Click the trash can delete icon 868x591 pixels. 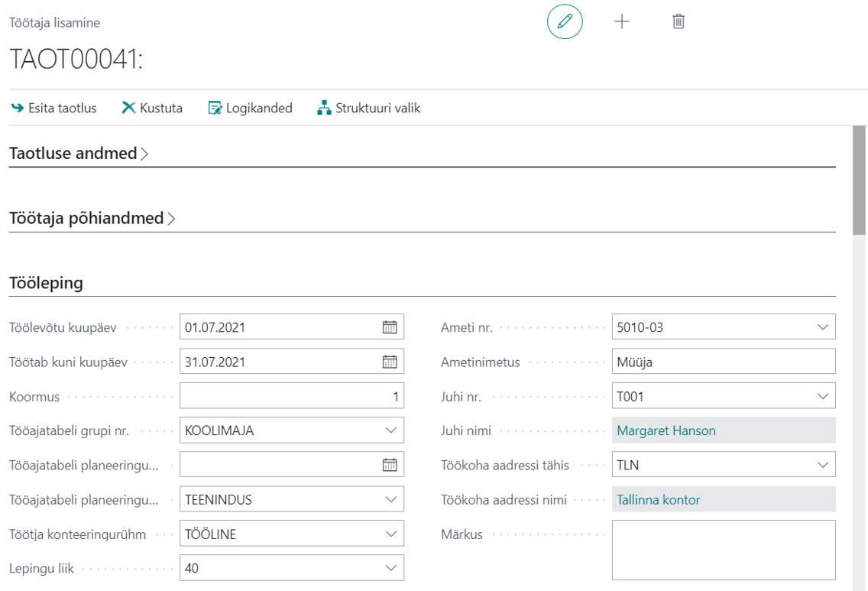tap(679, 21)
